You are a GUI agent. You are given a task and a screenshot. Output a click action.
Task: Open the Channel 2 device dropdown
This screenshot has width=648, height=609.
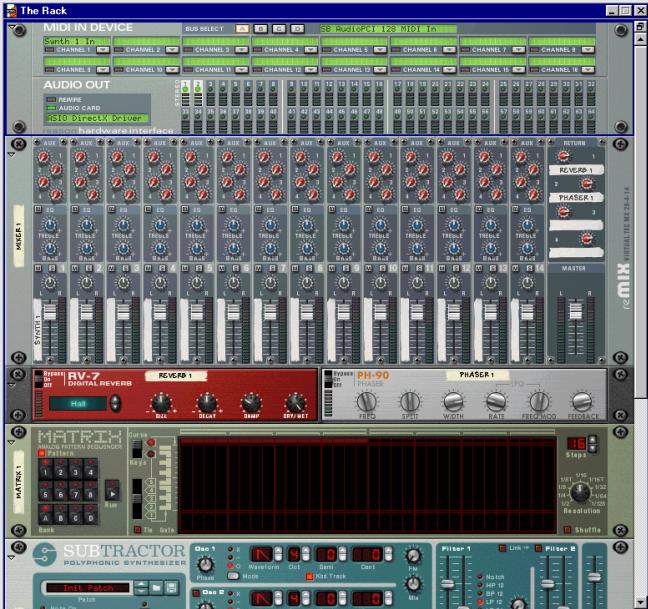tap(172, 50)
